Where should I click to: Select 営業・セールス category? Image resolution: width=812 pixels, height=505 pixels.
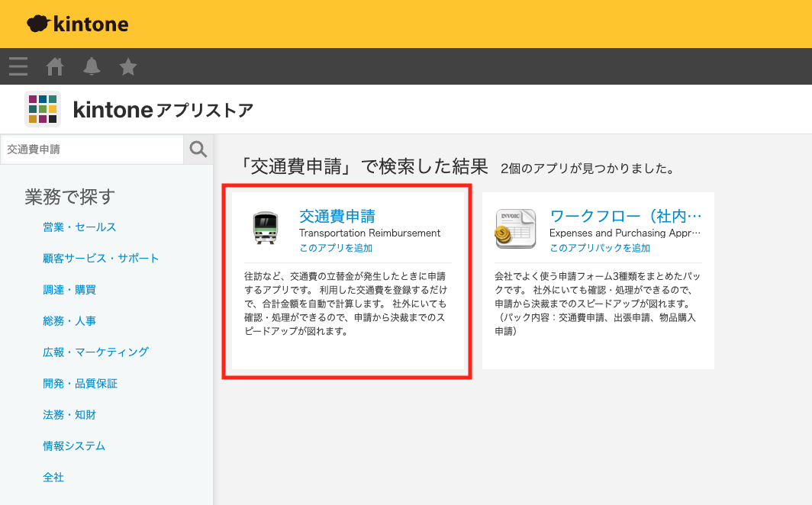[x=79, y=227]
